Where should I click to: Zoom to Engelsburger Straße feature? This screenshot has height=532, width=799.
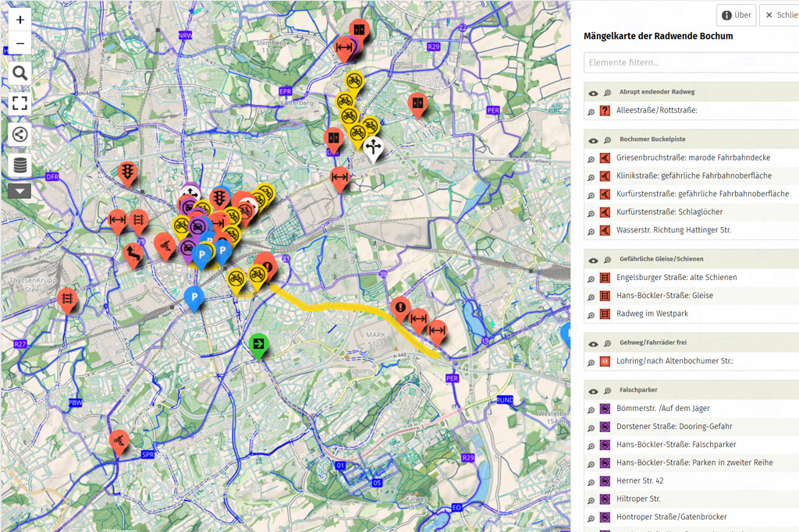coord(591,279)
